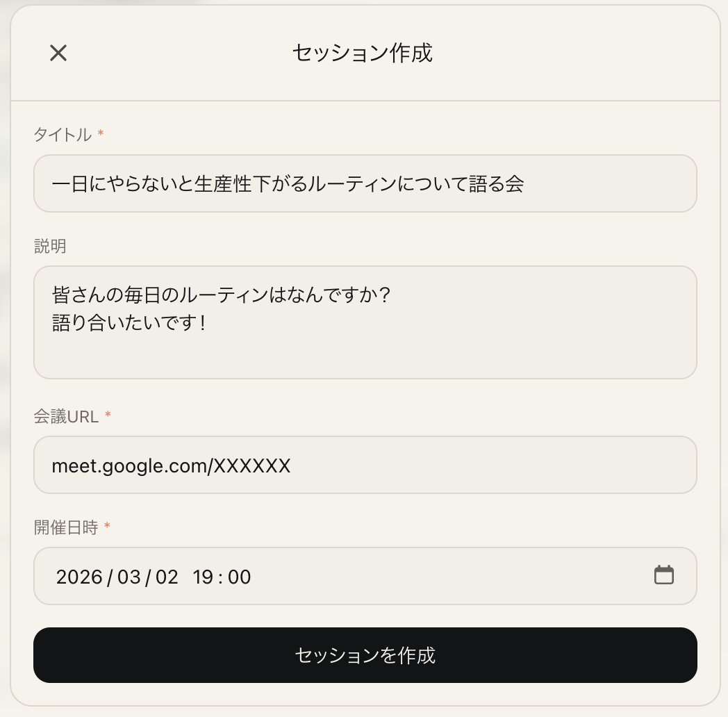The width and height of the screenshot is (728, 717).
Task: Click the required asterisk next to 会議URL
Action: [108, 416]
